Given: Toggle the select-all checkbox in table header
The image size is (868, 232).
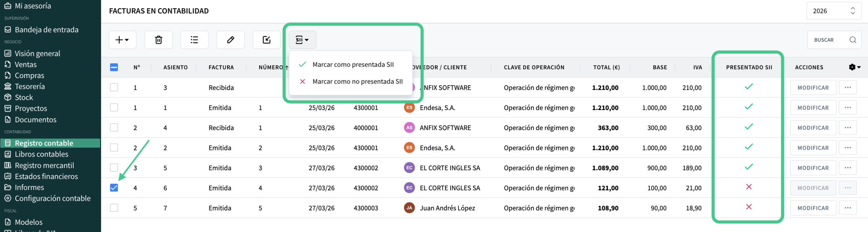Looking at the screenshot, I should pos(114,67).
